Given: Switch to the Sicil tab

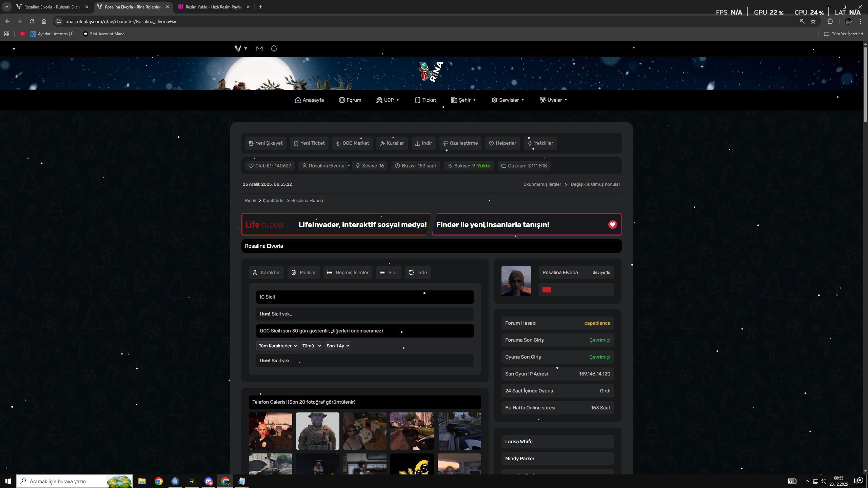Looking at the screenshot, I should tap(389, 272).
